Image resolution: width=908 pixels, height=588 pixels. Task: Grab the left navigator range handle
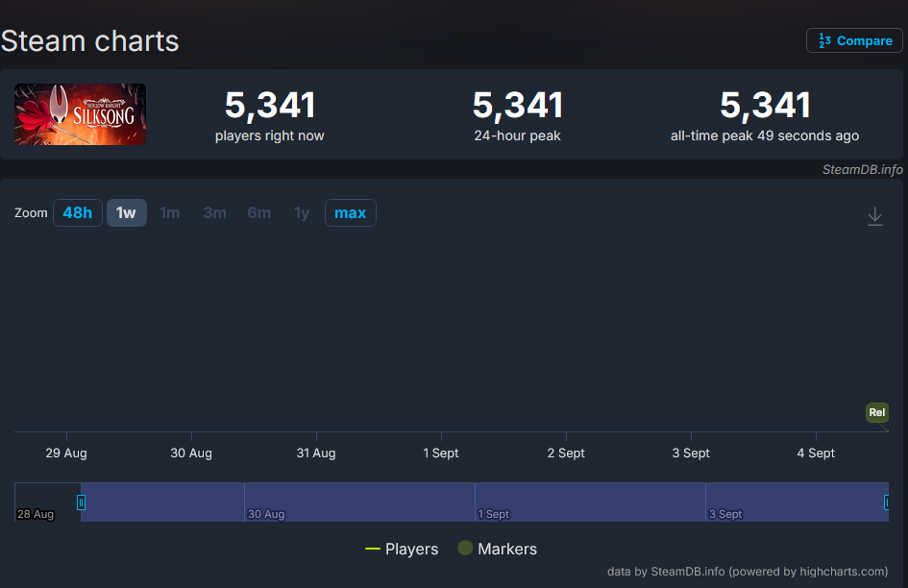pyautogui.click(x=81, y=502)
